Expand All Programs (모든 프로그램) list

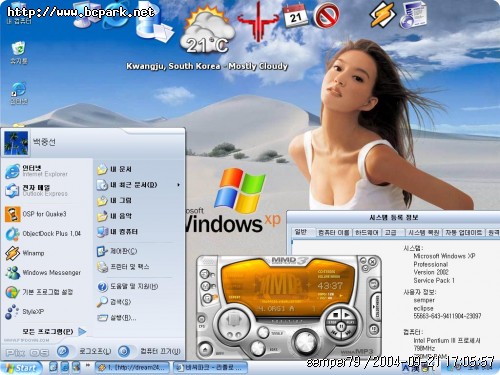(54, 332)
